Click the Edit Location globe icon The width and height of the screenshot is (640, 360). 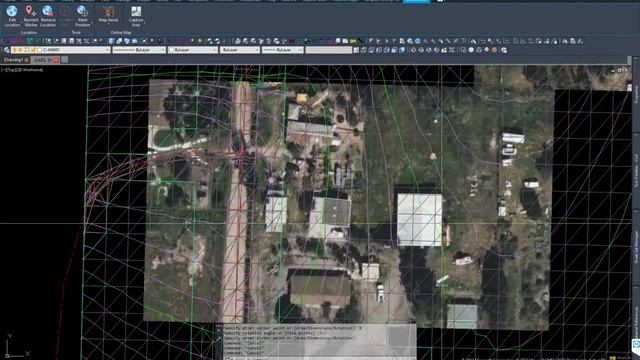pyautogui.click(x=12, y=11)
